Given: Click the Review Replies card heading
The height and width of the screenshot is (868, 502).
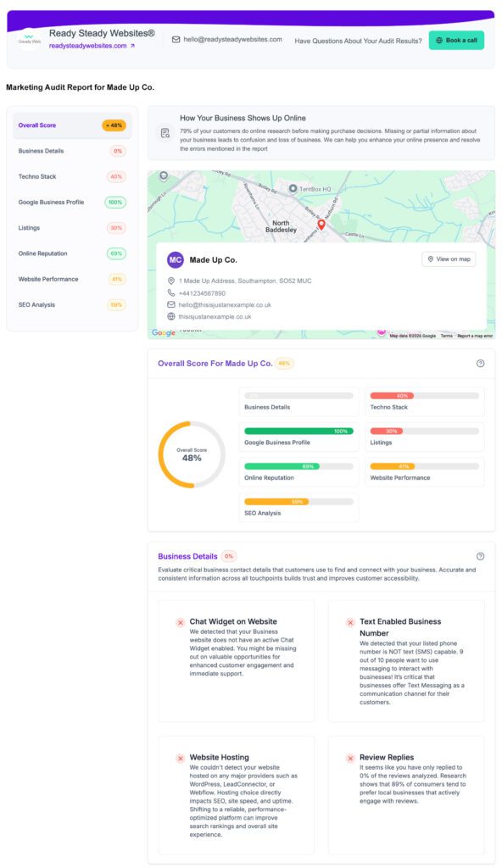Looking at the screenshot, I should tap(387, 757).
